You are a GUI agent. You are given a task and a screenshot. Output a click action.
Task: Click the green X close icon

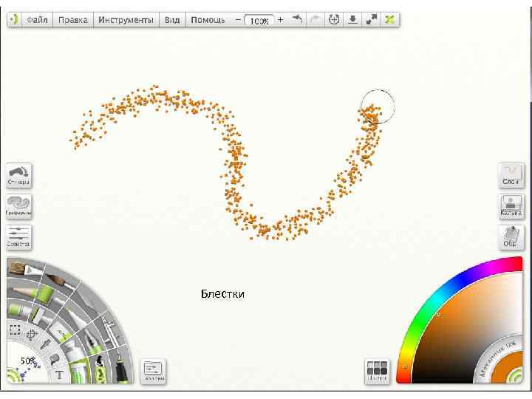pos(390,20)
